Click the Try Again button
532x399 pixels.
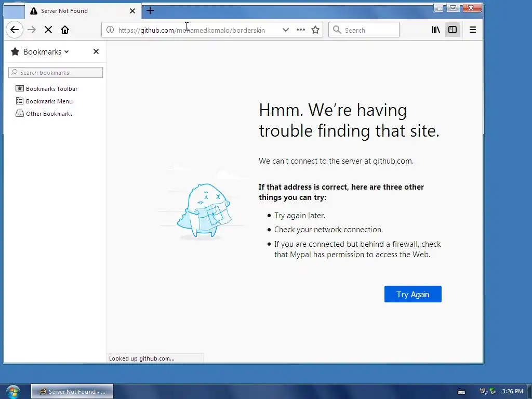click(x=413, y=294)
